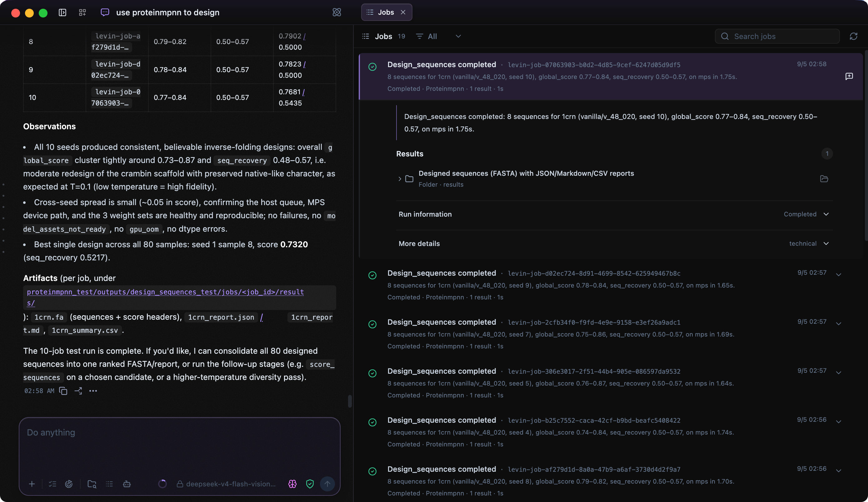
Task: Open results folder icon on right
Action: 824,179
